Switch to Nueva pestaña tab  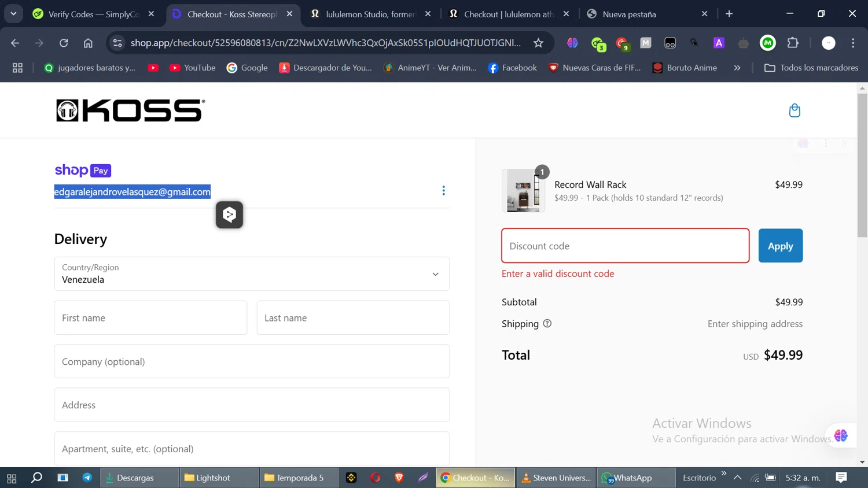(647, 14)
